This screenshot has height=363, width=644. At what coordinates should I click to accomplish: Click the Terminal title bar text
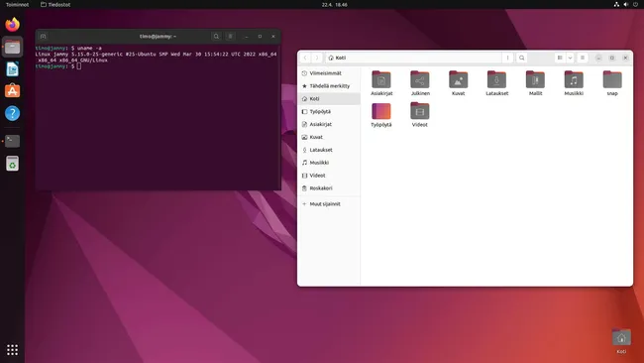click(x=158, y=36)
